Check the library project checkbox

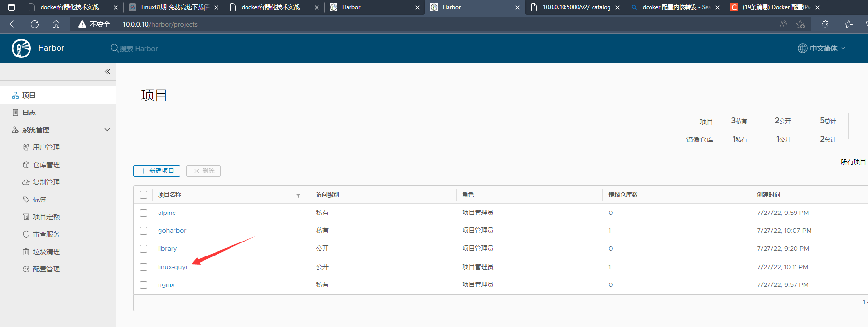click(144, 249)
